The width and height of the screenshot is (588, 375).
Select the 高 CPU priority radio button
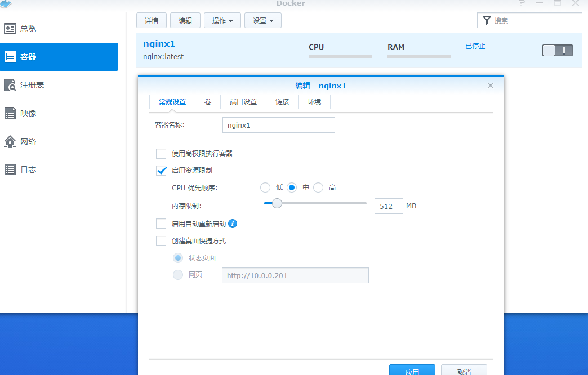tap(318, 187)
